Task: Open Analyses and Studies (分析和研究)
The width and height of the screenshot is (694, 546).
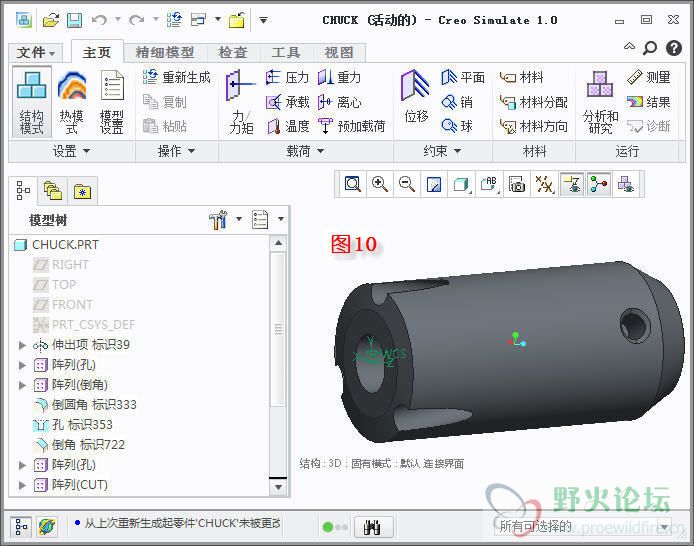Action: pyautogui.click(x=600, y=102)
